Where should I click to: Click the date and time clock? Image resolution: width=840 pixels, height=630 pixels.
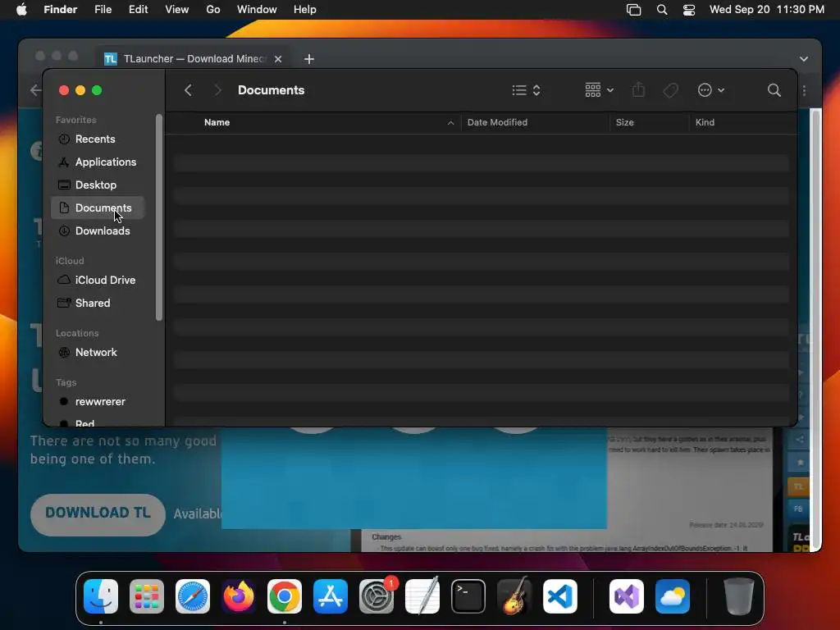(767, 10)
